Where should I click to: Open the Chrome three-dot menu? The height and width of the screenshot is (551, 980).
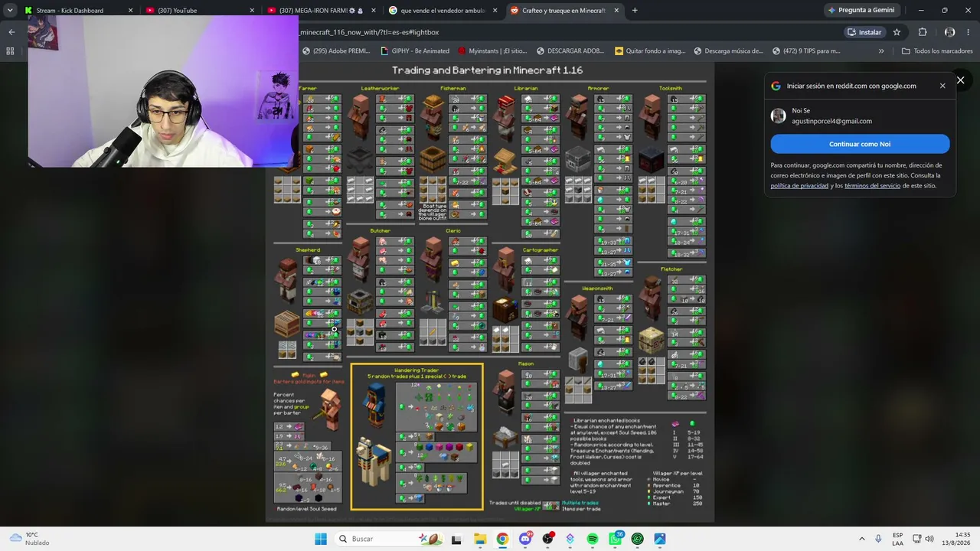coord(969,32)
